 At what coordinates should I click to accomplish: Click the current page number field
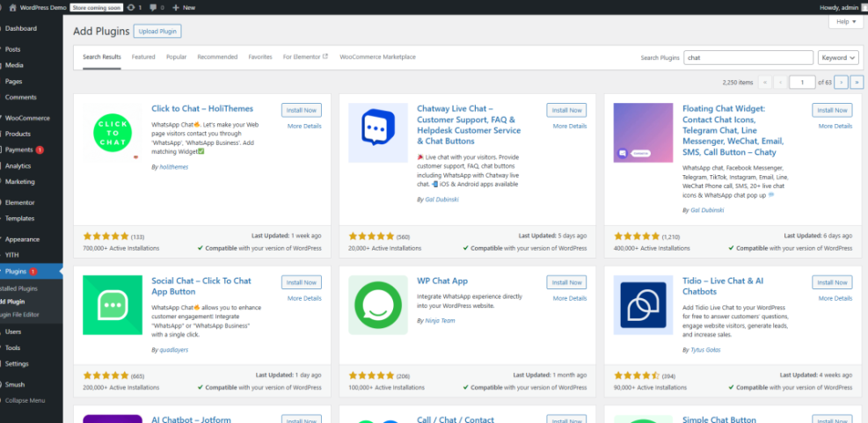coord(802,82)
